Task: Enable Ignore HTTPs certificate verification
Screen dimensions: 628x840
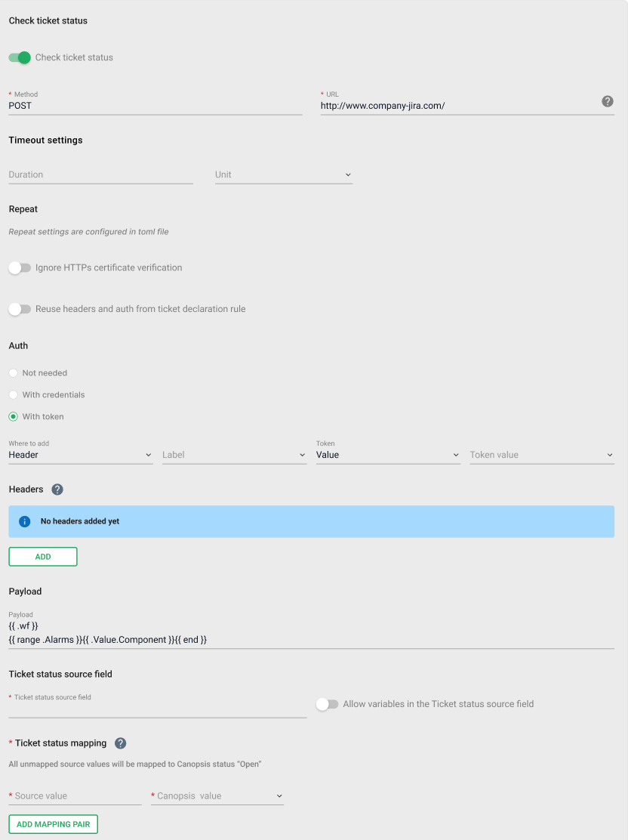Action: [20, 267]
